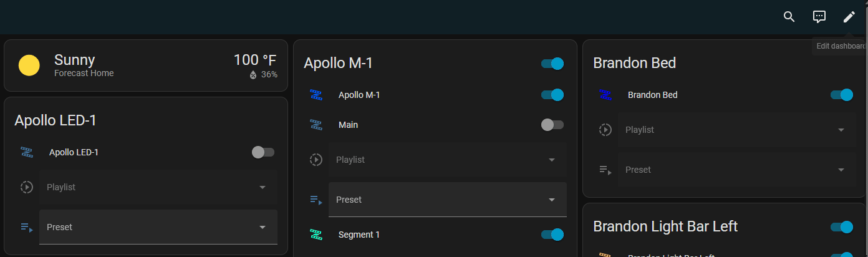
Task: Open the search icon in top bar
Action: point(789,17)
